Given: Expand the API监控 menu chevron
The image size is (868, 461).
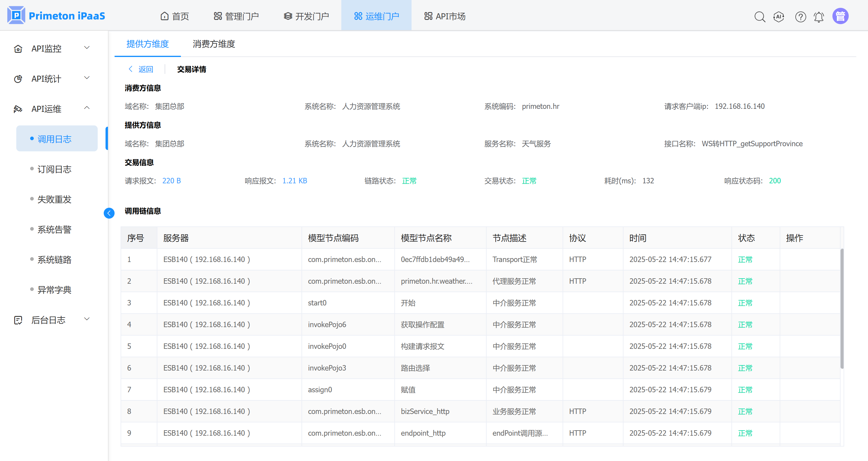Looking at the screenshot, I should tap(87, 48).
